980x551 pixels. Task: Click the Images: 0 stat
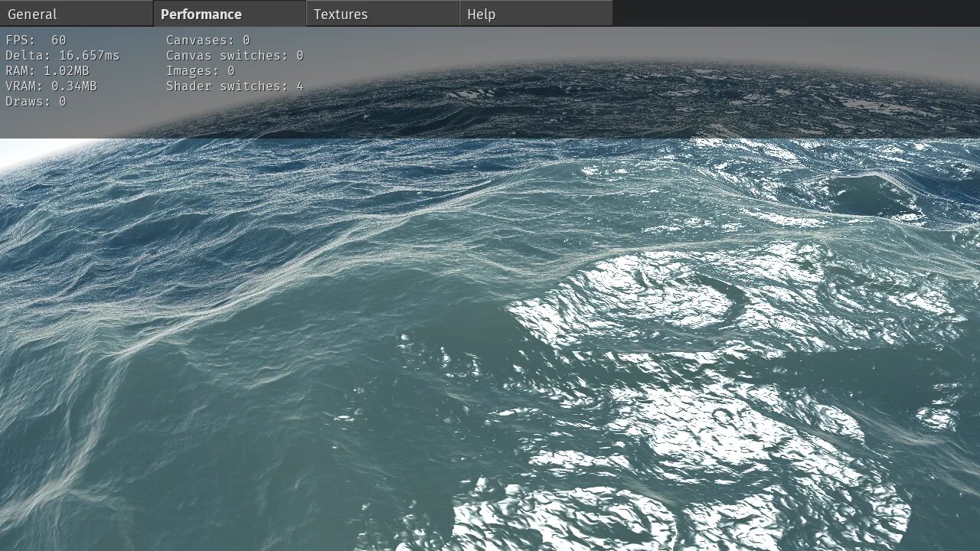point(201,70)
